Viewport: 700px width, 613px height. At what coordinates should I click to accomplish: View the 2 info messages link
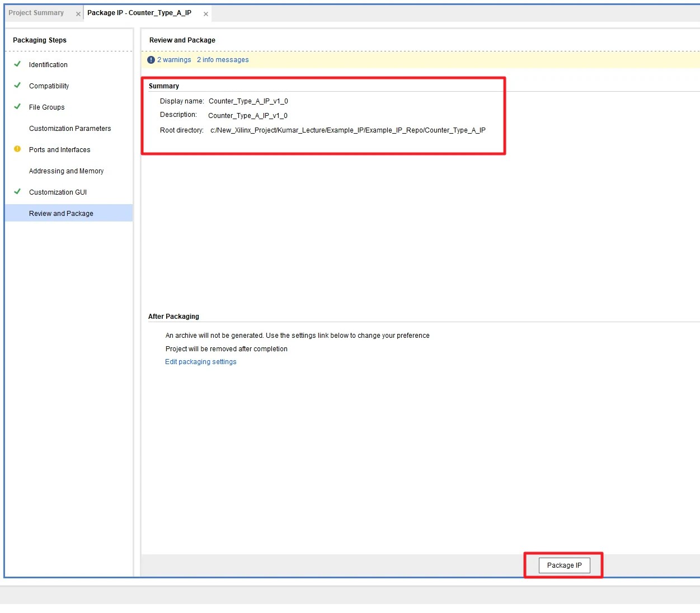[x=223, y=60]
